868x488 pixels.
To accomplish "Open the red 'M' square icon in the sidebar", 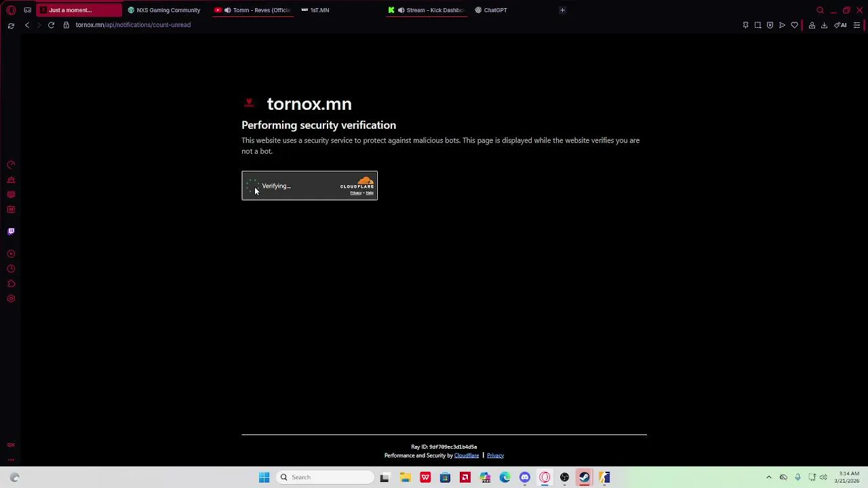I will tap(11, 209).
